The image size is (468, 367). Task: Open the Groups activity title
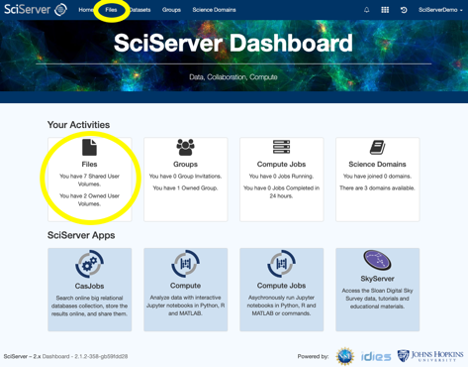click(185, 164)
